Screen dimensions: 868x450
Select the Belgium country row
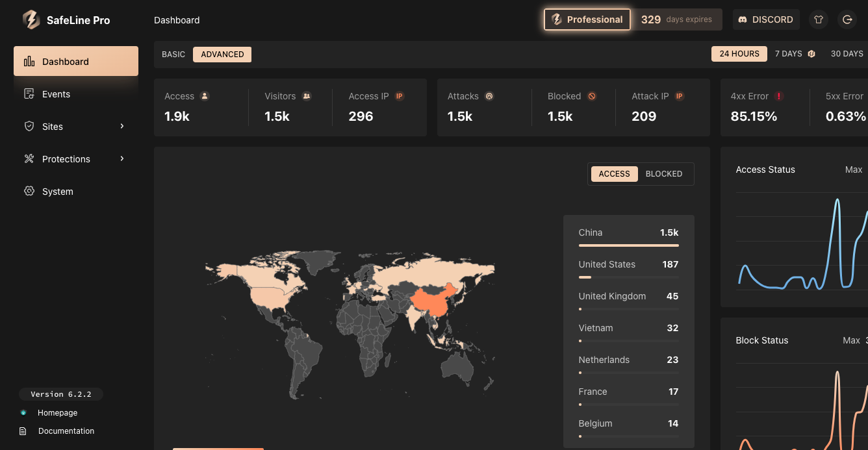coord(629,427)
